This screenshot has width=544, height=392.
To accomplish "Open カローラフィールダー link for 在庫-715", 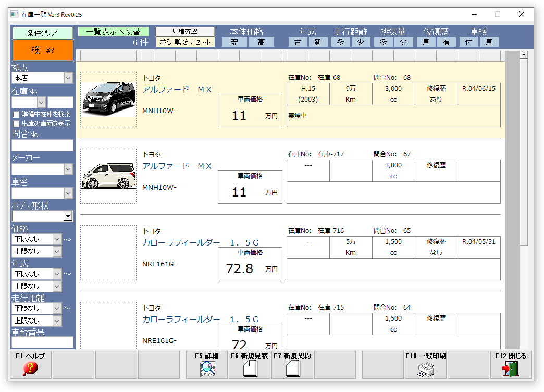I will (201, 320).
